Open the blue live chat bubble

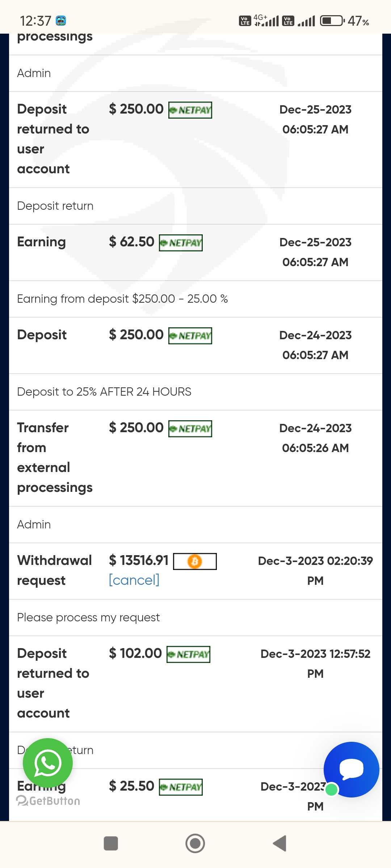[351, 769]
